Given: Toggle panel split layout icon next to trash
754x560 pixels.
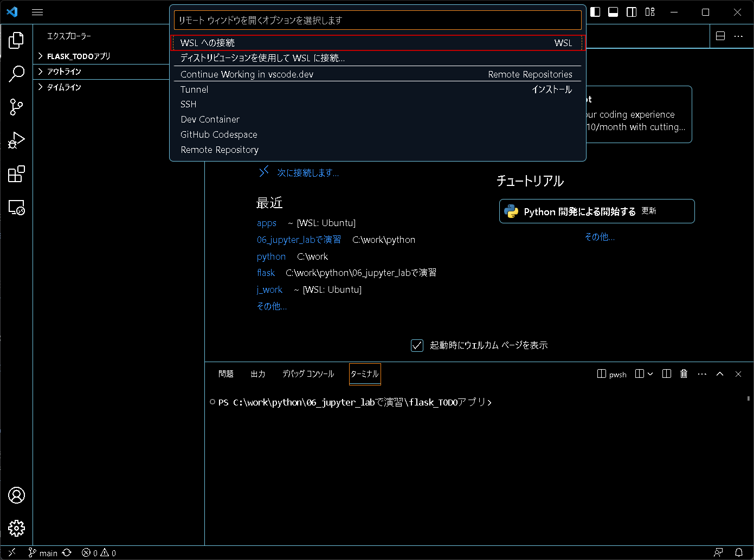Looking at the screenshot, I should pos(667,374).
